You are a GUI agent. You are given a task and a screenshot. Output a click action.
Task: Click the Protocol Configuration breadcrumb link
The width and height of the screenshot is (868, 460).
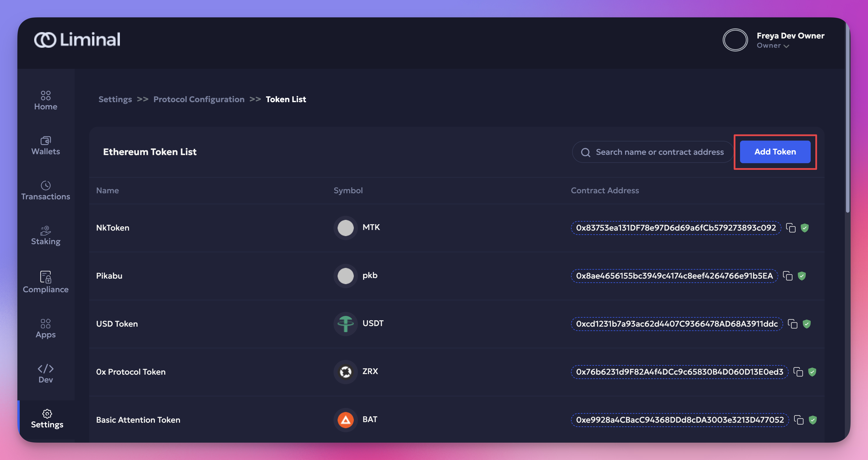coord(199,99)
